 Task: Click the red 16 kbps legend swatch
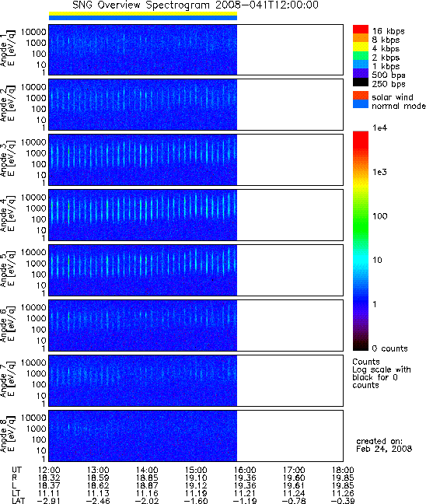(361, 29)
